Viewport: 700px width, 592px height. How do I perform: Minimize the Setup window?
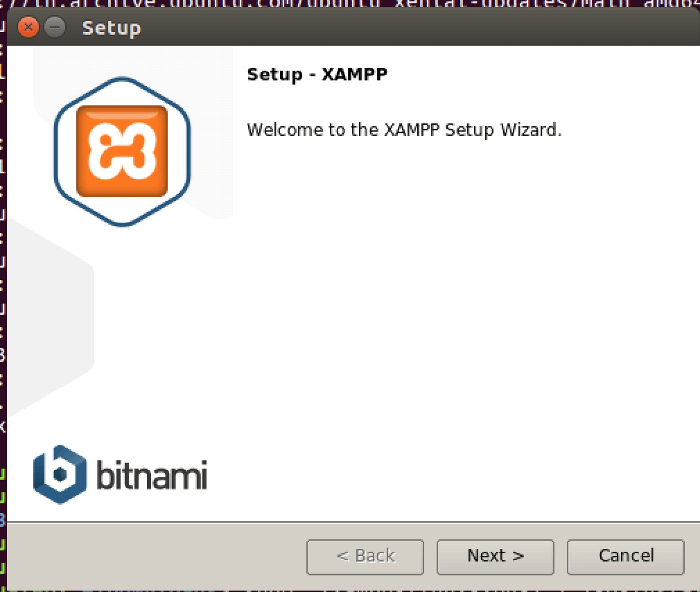coord(55,28)
